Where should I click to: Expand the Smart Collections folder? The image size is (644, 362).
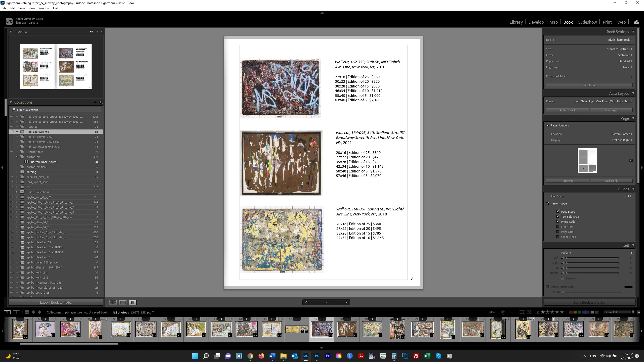[17, 192]
